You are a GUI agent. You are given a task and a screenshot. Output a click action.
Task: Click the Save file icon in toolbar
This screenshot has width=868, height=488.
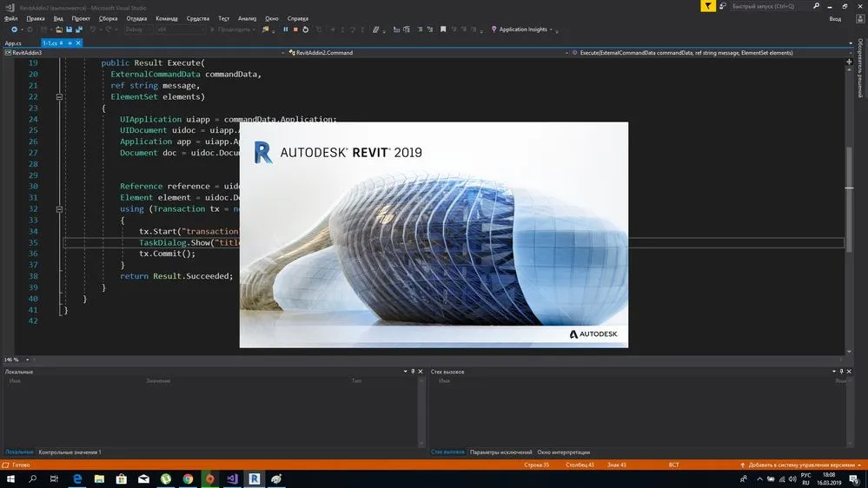[x=70, y=30]
